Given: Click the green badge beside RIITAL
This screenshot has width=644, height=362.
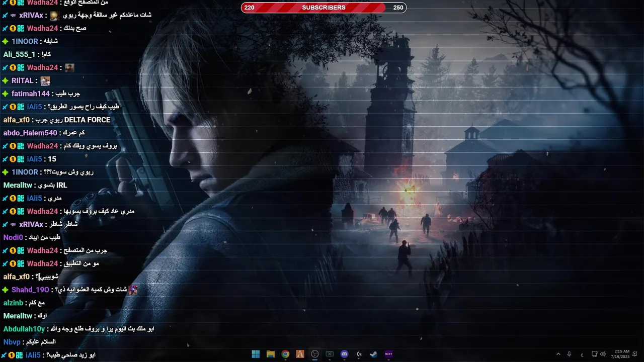Looking at the screenshot, I should (x=5, y=80).
